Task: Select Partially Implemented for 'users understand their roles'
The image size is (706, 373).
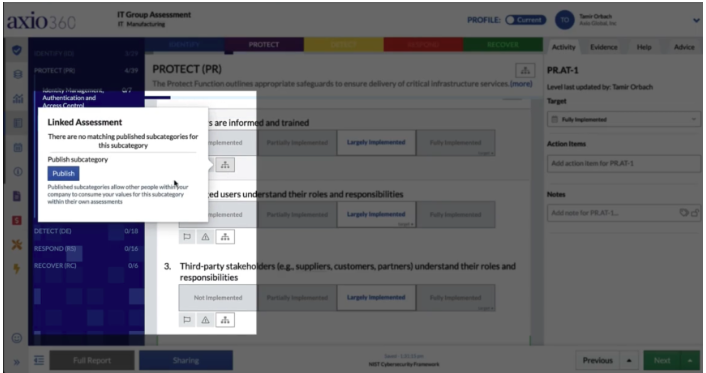Action: pos(297,215)
